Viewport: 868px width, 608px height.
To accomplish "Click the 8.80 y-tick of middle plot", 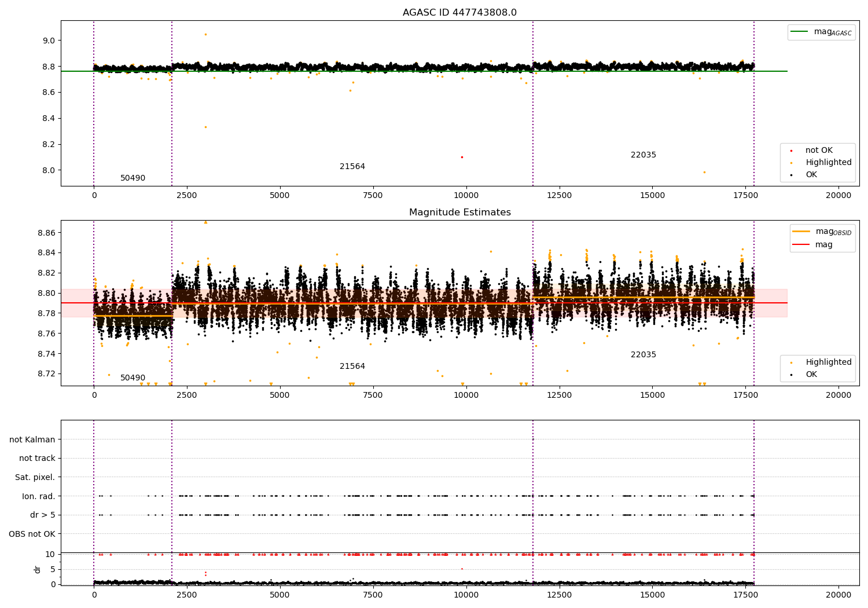I will pos(46,293).
